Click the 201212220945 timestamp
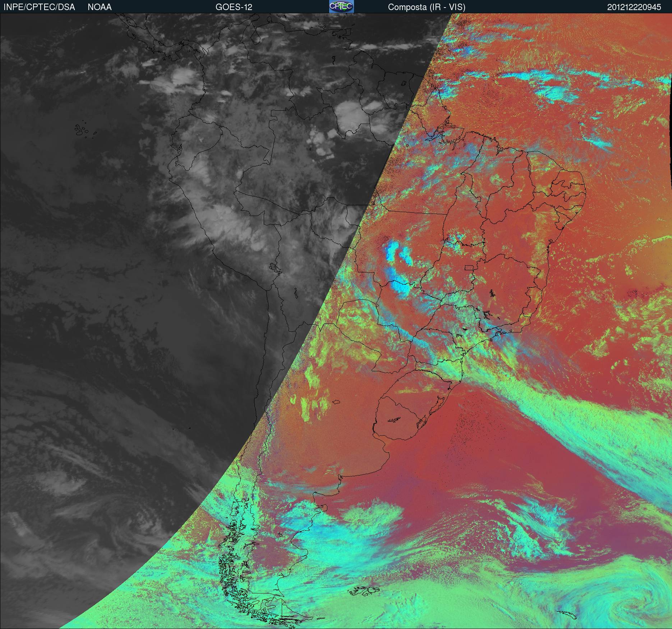Viewport: 672px width, 629px height. click(634, 7)
